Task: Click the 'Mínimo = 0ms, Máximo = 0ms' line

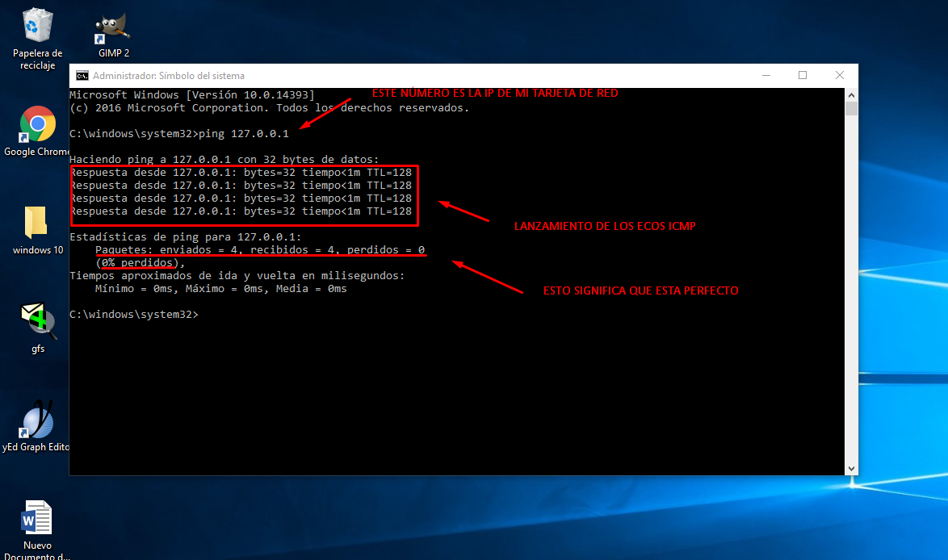Action: point(220,289)
